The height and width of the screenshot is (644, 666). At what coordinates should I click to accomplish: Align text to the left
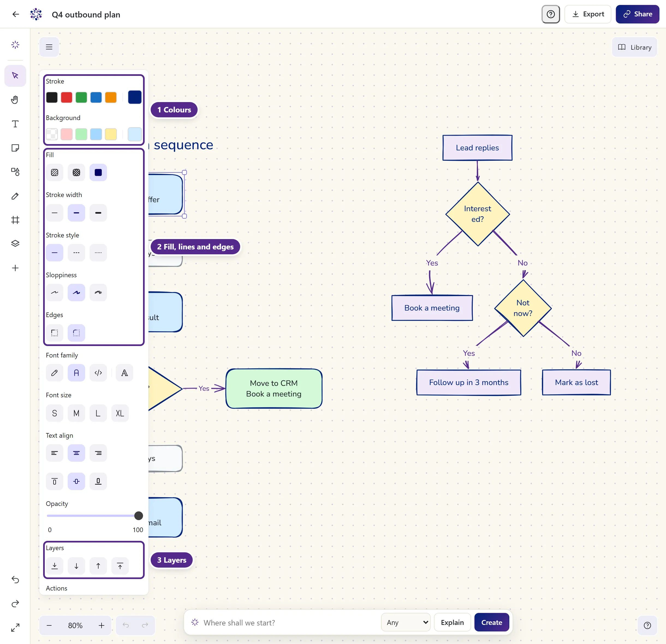click(54, 453)
